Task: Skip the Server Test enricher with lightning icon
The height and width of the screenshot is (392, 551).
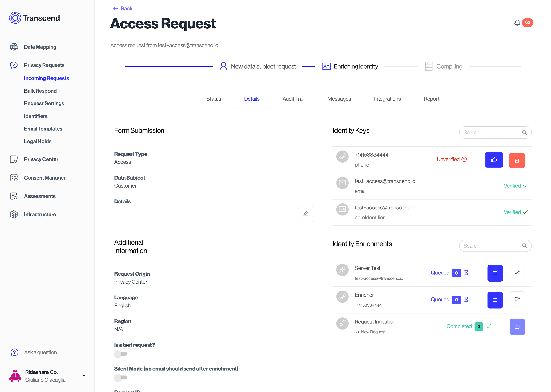Action: click(x=517, y=272)
